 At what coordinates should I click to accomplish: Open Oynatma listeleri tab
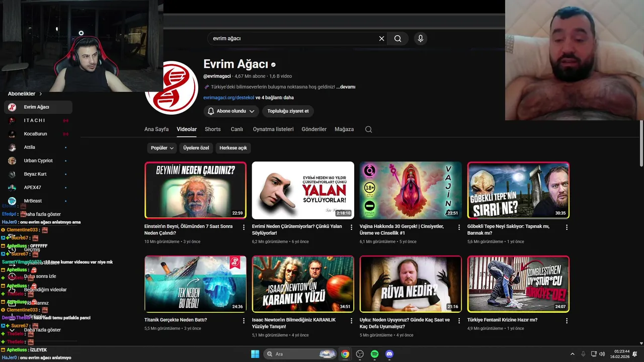point(273,129)
